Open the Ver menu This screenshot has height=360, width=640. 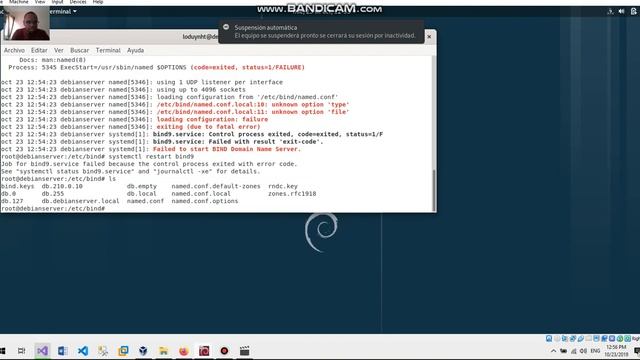[x=59, y=50]
